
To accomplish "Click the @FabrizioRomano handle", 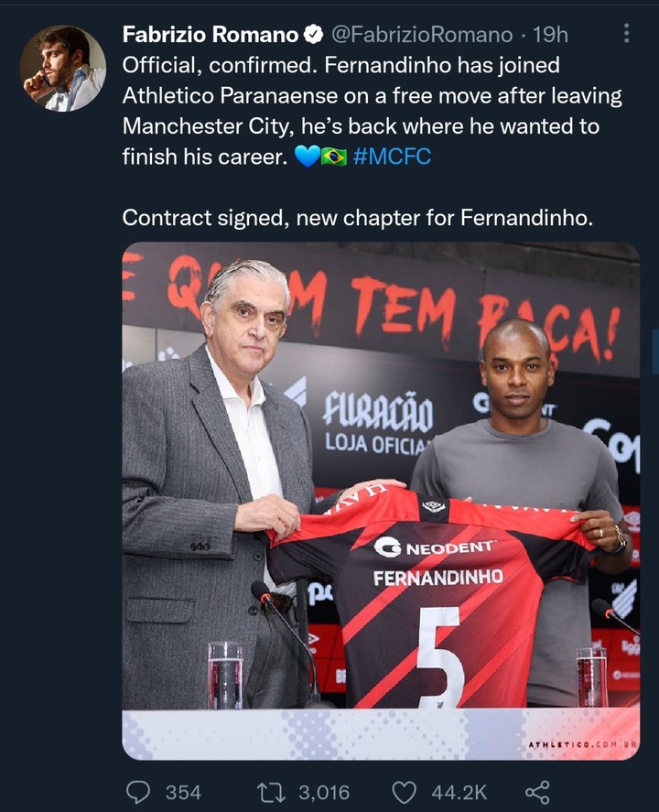I will [421, 35].
